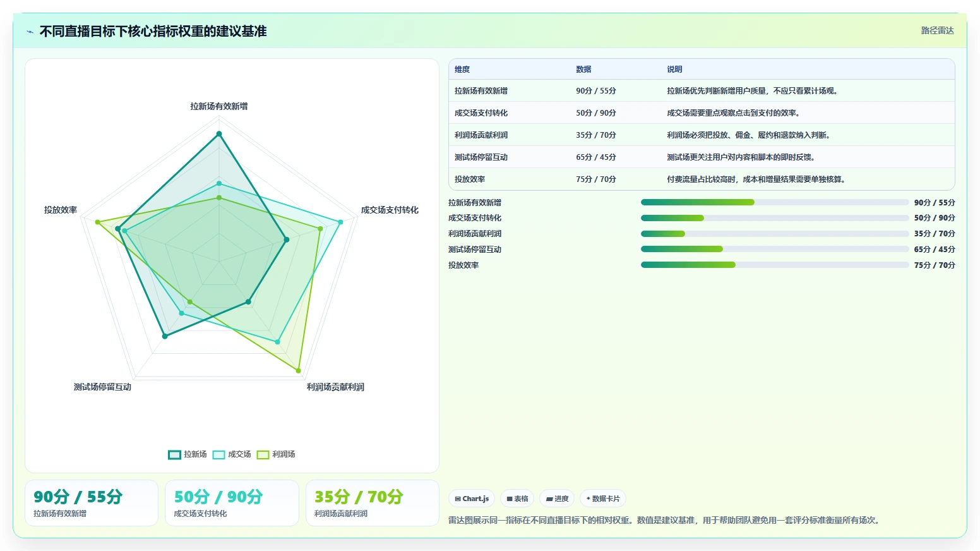Click the 成交场 data point on 成交场支付转化 axis
Image resolution: width=980 pixels, height=551 pixels.
(x=340, y=222)
